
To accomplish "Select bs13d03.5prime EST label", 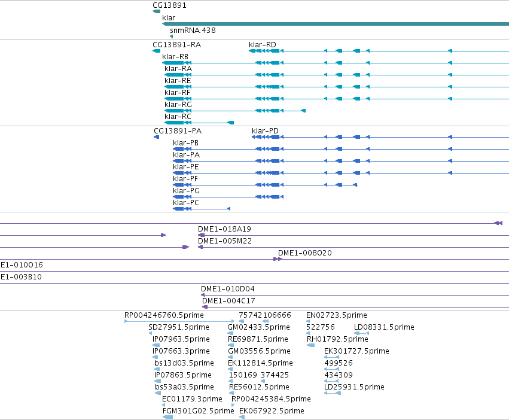I will pos(184,363).
